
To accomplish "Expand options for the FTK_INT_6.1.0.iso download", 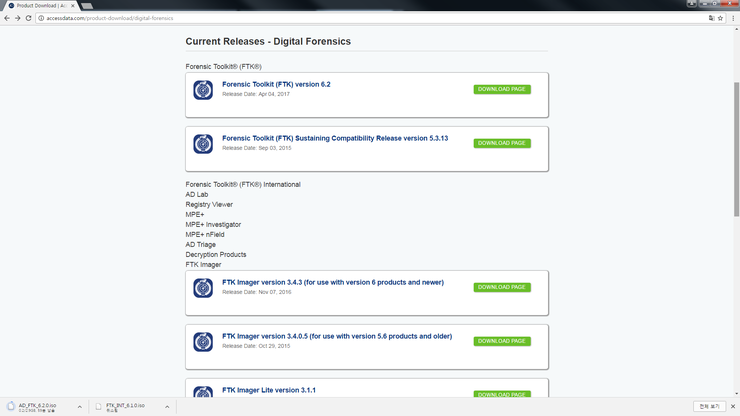I will 167,407.
